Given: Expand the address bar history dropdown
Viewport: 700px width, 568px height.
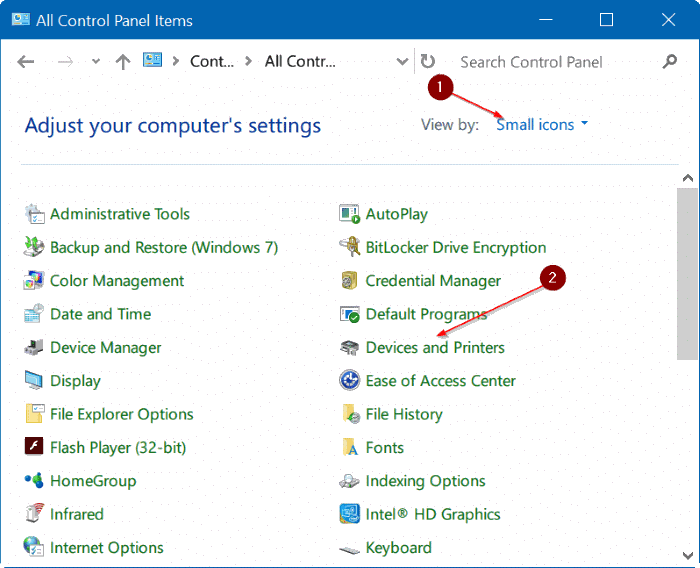Looking at the screenshot, I should pyautogui.click(x=402, y=62).
